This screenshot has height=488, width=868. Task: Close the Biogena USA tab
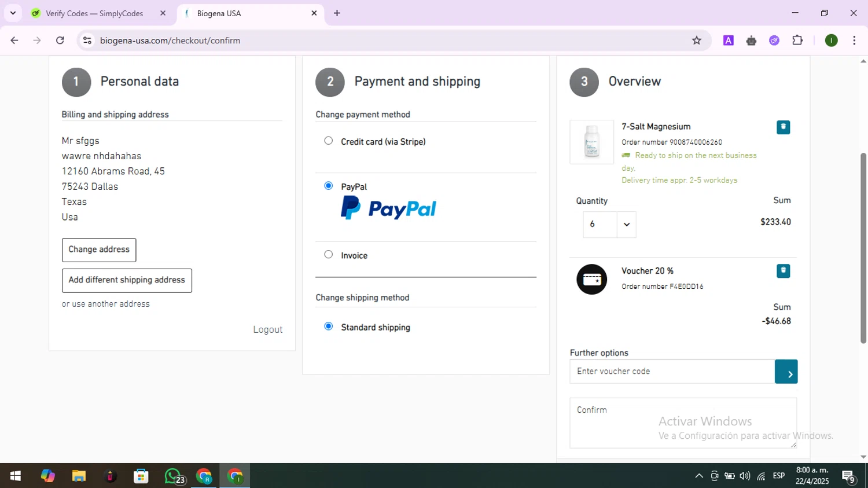314,13
